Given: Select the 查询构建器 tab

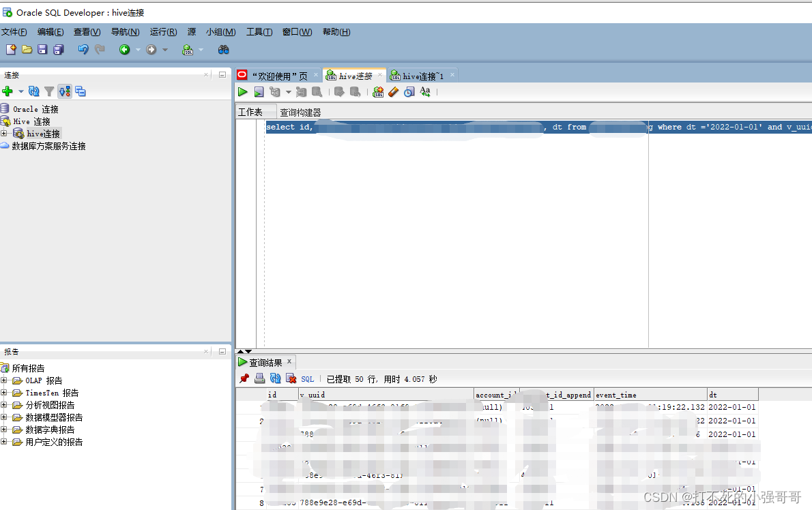Looking at the screenshot, I should tap(300, 112).
